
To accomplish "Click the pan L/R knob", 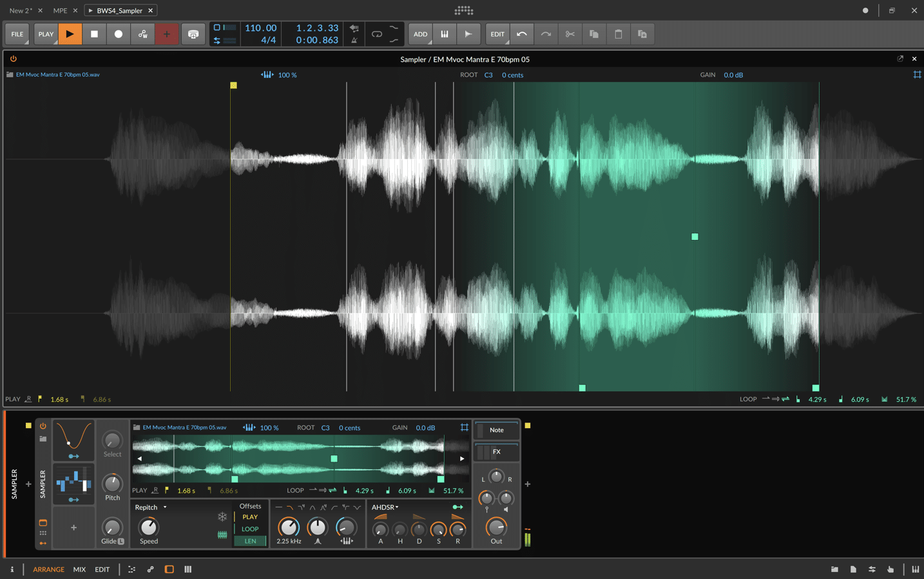I will pos(496,477).
